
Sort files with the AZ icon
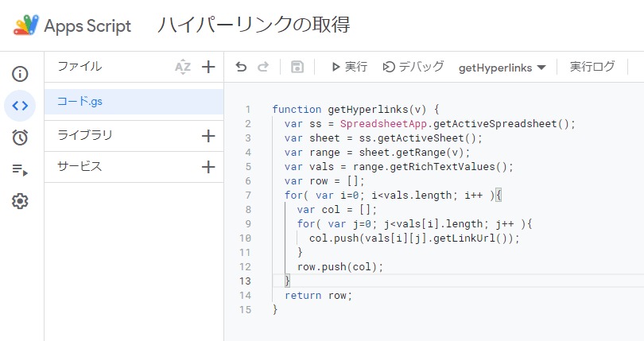click(x=183, y=68)
